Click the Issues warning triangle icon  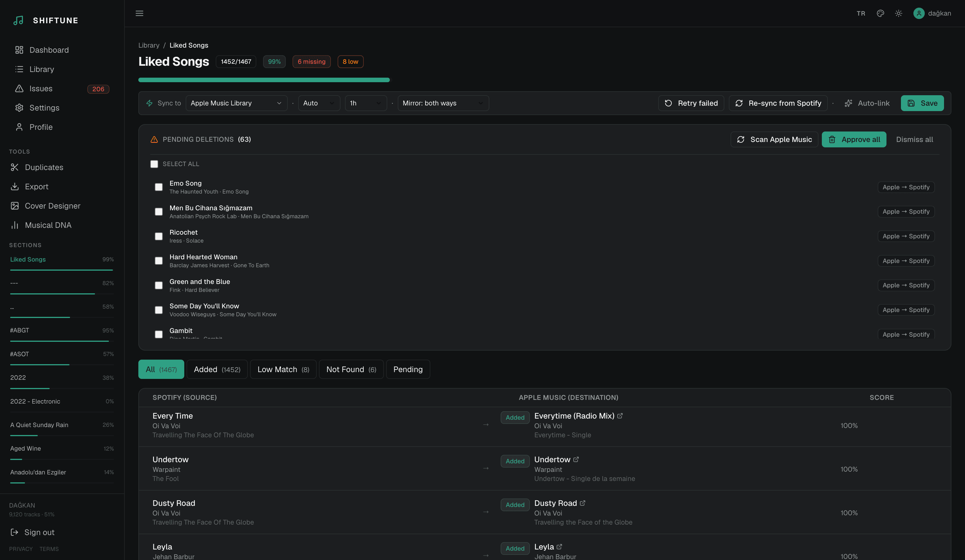(x=19, y=88)
